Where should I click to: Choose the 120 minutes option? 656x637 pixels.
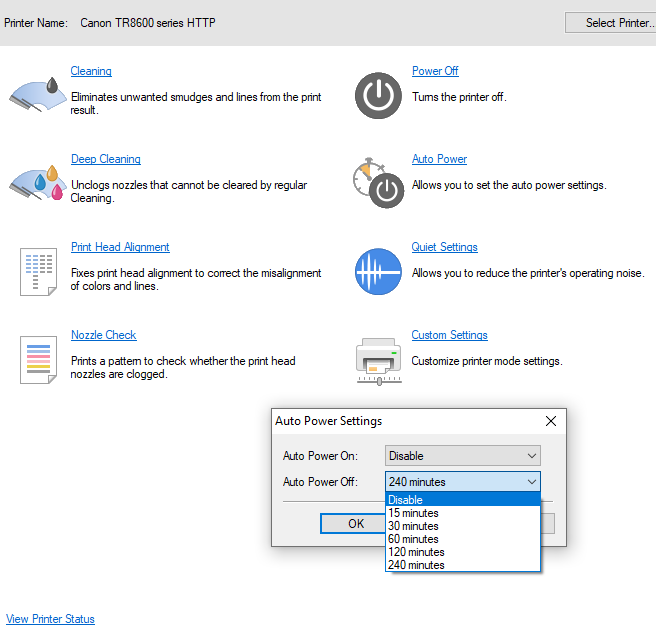[x=462, y=552]
